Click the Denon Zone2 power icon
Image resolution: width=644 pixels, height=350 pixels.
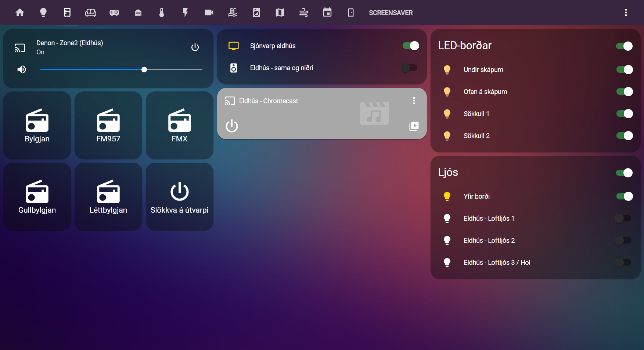coord(195,47)
